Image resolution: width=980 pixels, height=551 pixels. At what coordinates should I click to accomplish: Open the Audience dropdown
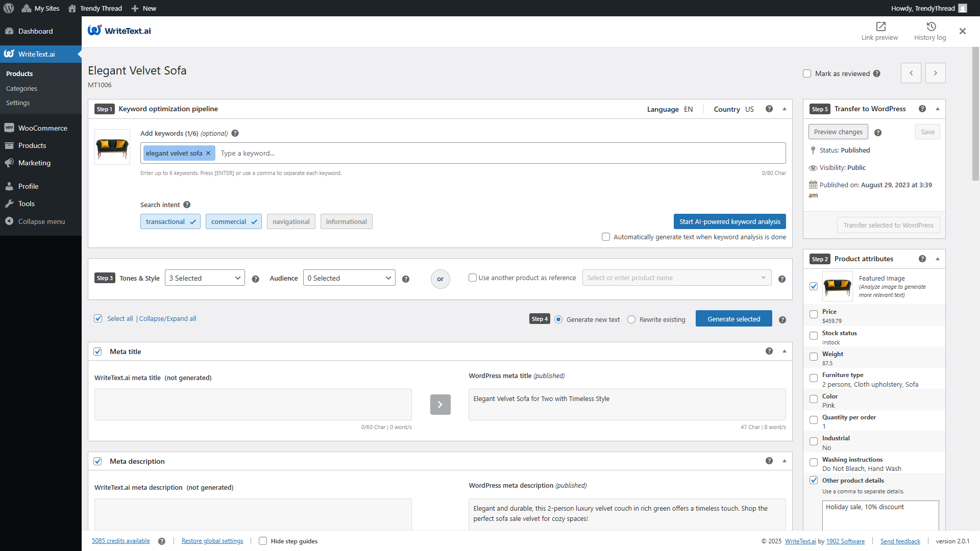pos(349,278)
